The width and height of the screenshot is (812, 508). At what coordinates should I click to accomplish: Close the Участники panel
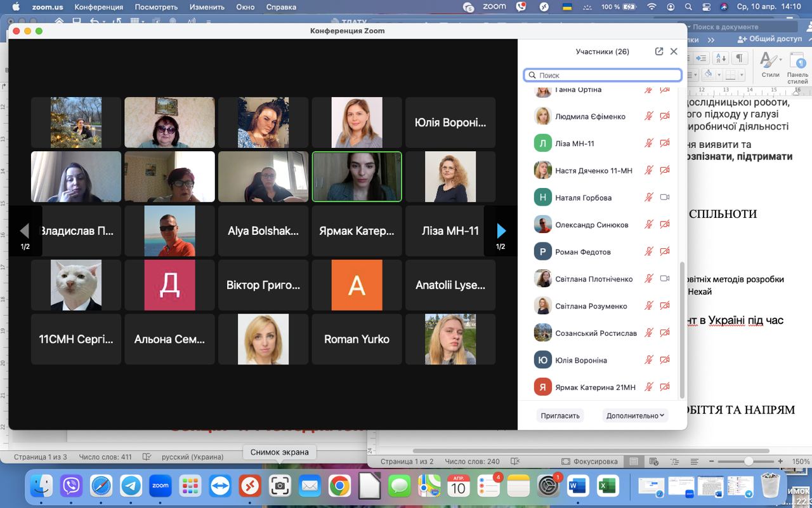click(674, 51)
